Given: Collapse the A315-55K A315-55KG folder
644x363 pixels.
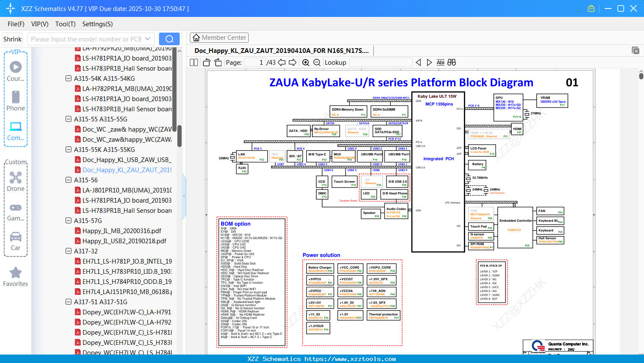Looking at the screenshot, I should [x=69, y=149].
